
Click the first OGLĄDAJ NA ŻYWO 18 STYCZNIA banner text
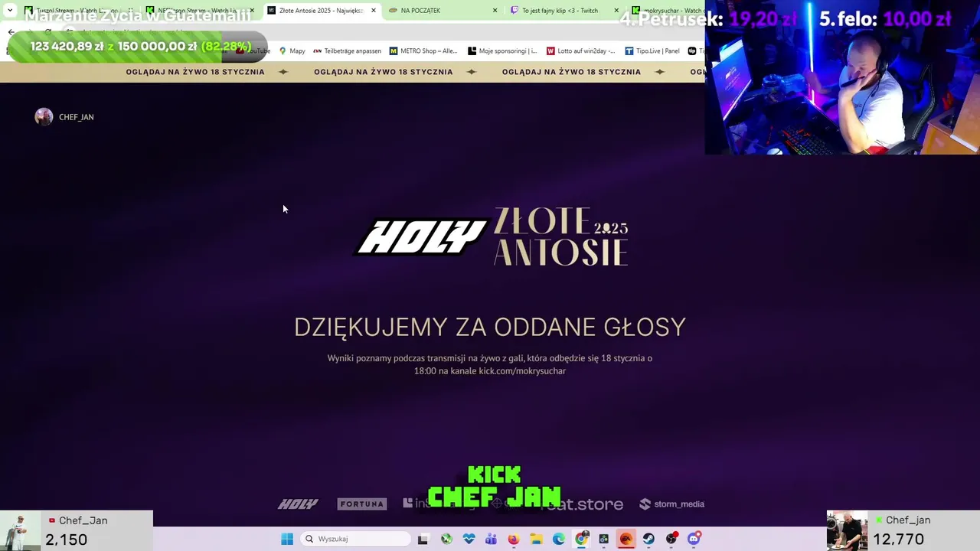click(195, 72)
